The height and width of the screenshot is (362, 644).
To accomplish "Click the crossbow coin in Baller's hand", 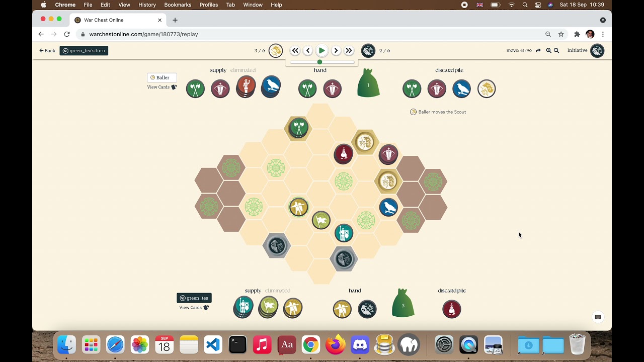I will click(x=333, y=89).
